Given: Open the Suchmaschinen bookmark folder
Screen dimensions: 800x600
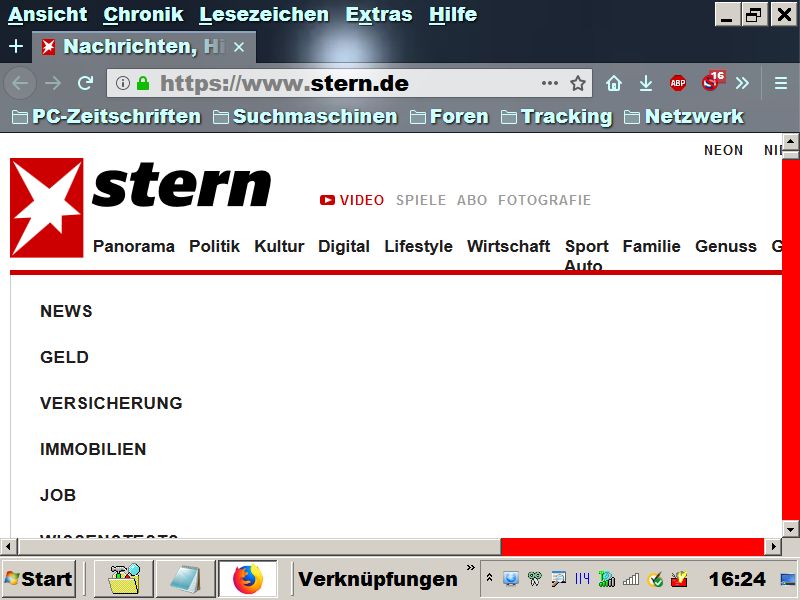Looking at the screenshot, I should click(305, 116).
